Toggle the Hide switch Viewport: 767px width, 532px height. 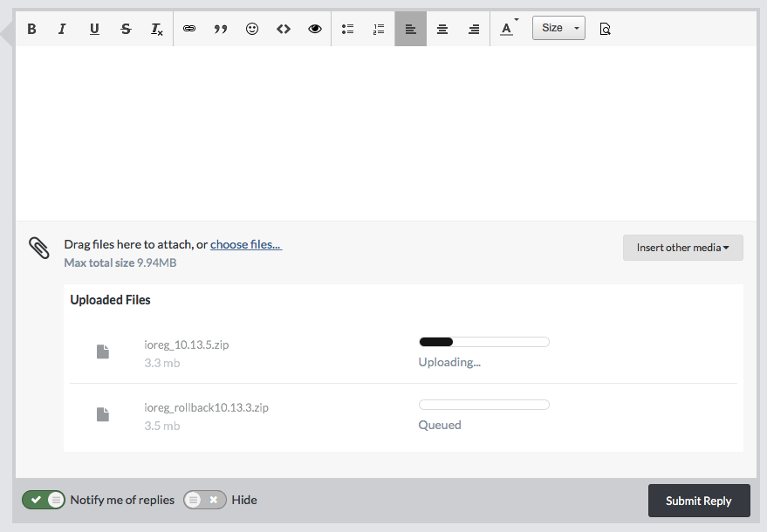205,500
